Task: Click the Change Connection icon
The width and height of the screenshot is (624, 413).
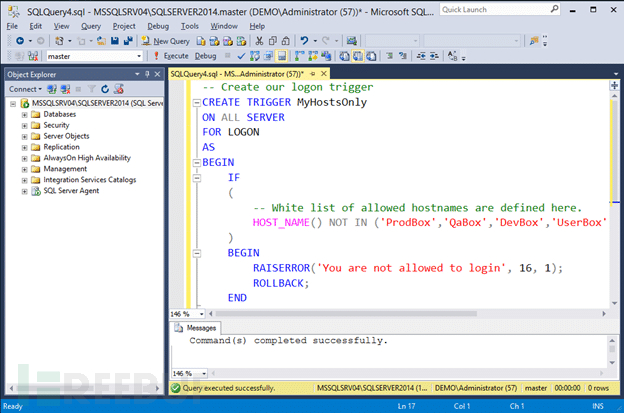Action: (33, 56)
